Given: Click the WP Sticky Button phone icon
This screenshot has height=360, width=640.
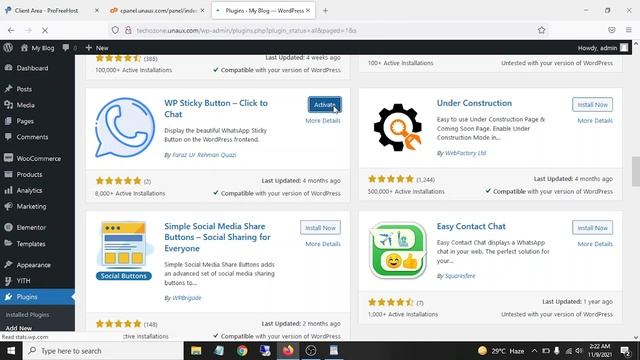Looking at the screenshot, I should 125,128.
